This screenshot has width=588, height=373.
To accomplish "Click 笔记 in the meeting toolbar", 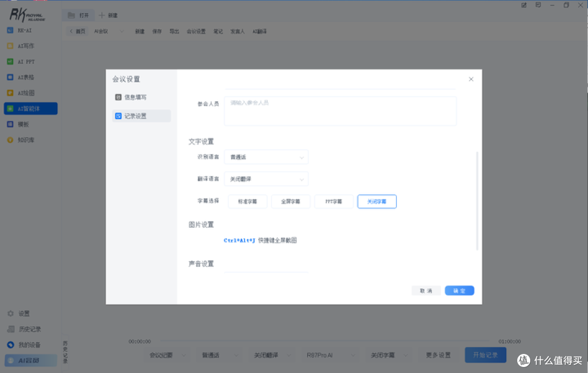I will coord(218,32).
